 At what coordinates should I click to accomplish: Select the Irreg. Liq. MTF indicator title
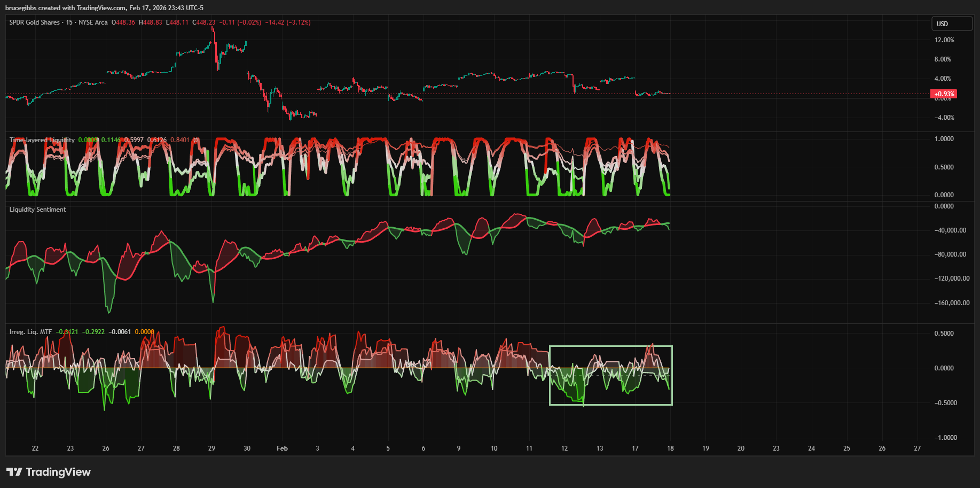coord(30,332)
